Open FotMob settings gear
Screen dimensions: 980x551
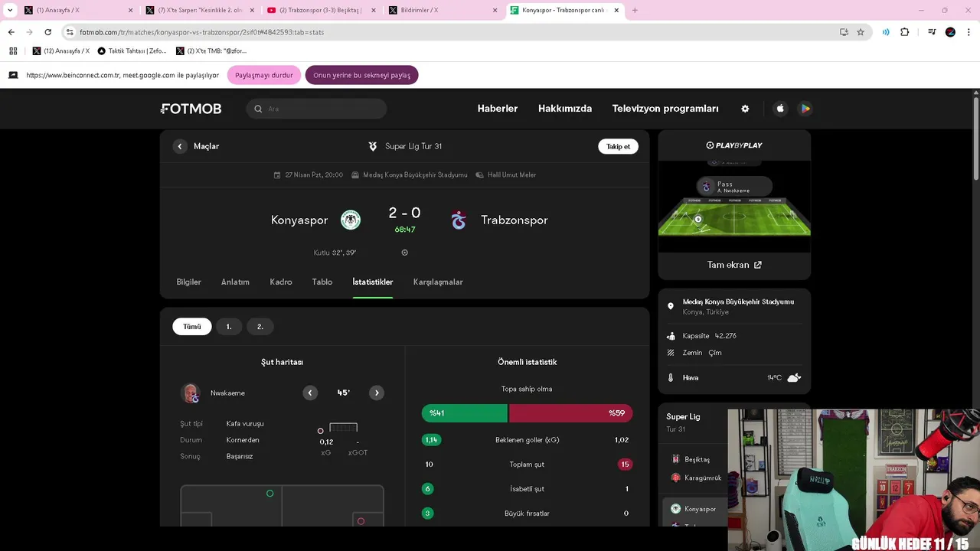[x=745, y=109]
